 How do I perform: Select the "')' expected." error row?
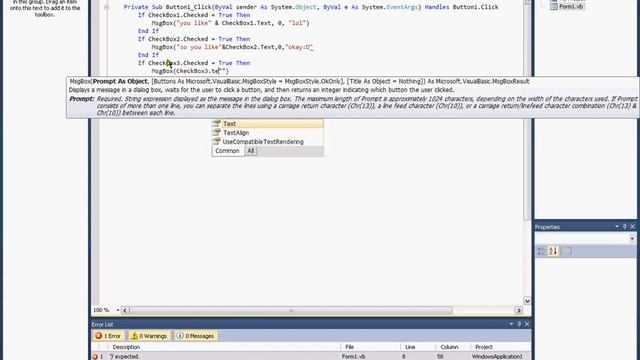(x=311, y=356)
